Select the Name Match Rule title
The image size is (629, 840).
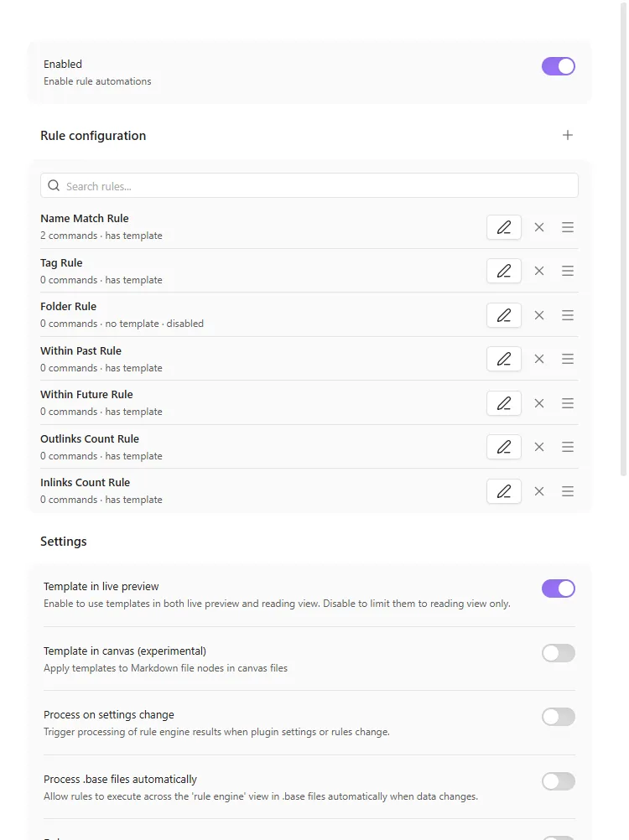pos(85,219)
